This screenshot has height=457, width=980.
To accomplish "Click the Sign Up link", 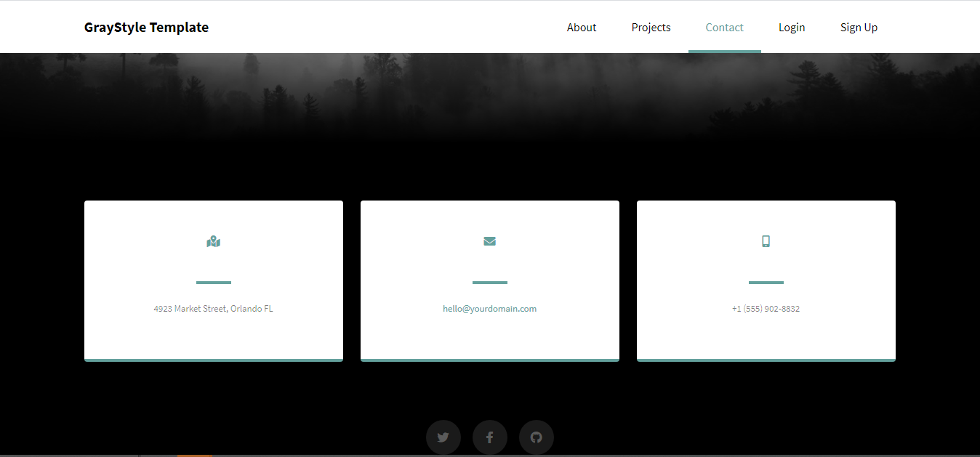I will (x=859, y=27).
